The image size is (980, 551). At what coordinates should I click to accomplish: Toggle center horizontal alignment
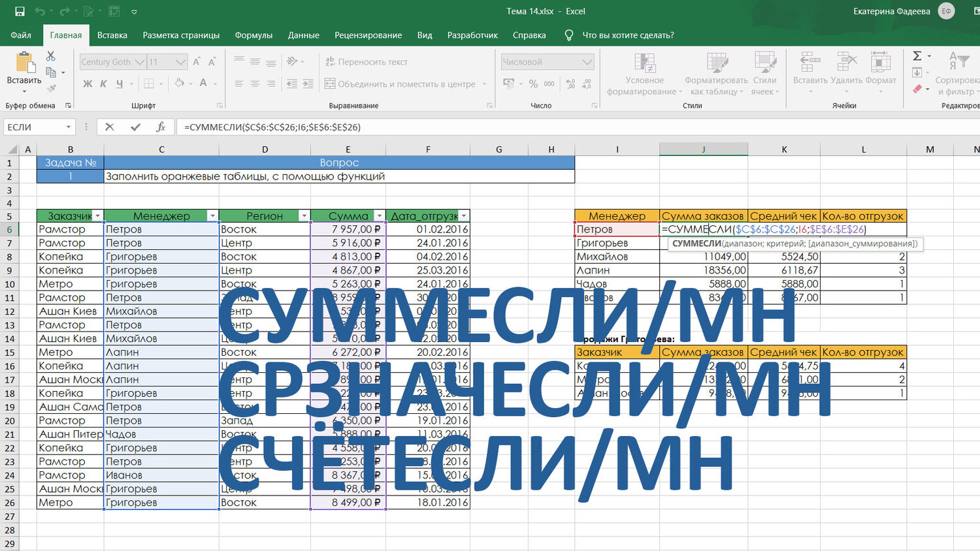[255, 84]
